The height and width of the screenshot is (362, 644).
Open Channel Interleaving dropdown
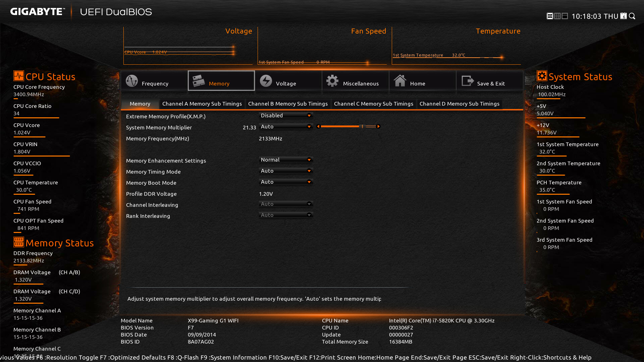coord(286,204)
